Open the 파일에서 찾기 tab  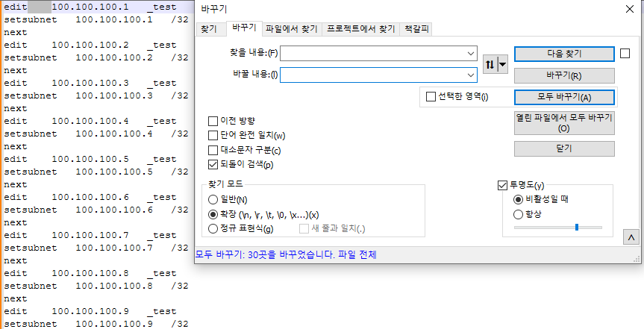click(292, 29)
